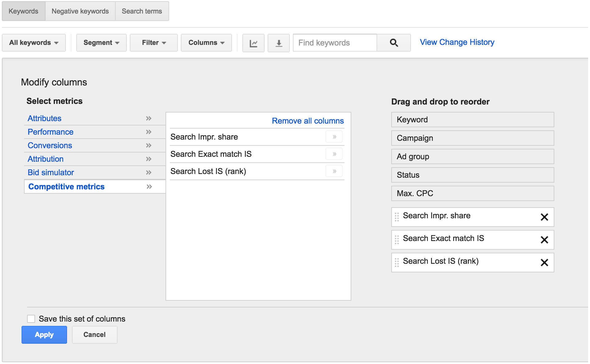Remove the Search Exact match IS column
The width and height of the screenshot is (590, 364).
[x=544, y=240]
